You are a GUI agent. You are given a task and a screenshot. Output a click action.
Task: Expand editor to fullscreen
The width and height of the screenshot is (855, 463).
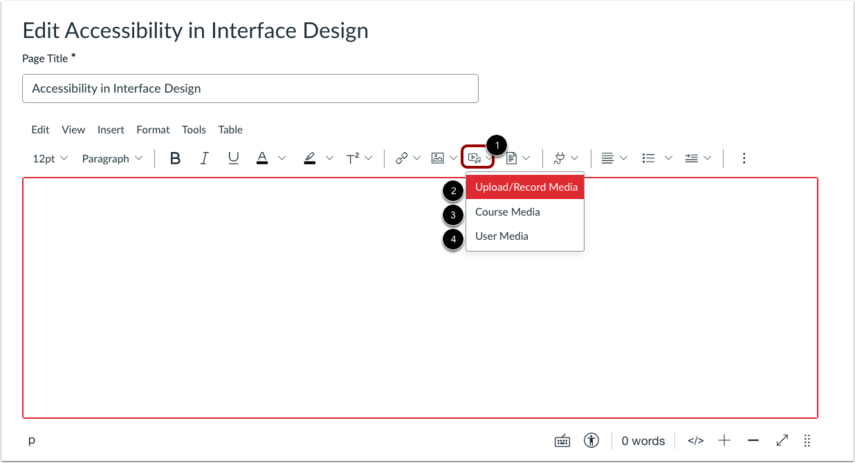pyautogui.click(x=782, y=440)
